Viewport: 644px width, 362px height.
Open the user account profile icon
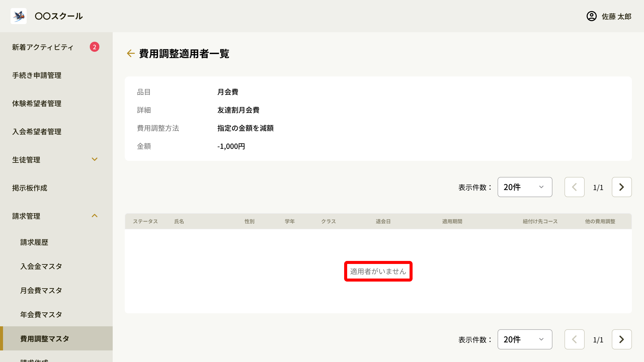(x=591, y=16)
